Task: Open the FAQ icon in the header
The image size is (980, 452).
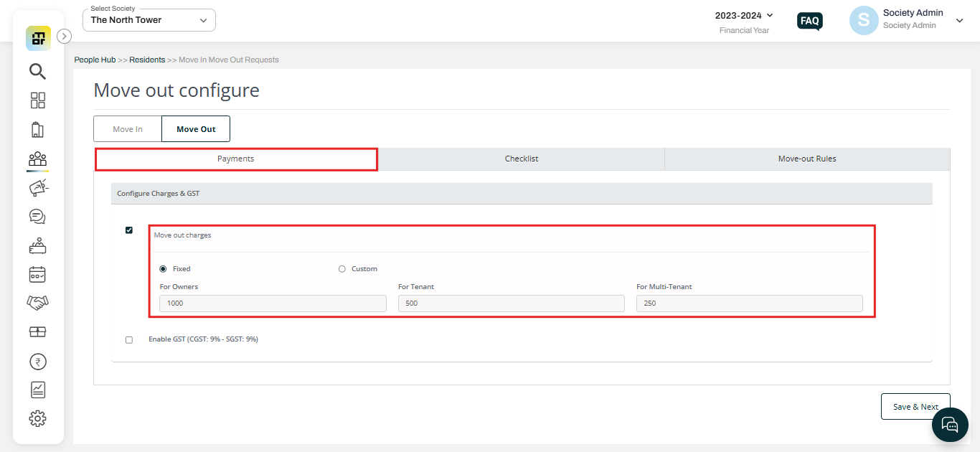Action: click(810, 21)
